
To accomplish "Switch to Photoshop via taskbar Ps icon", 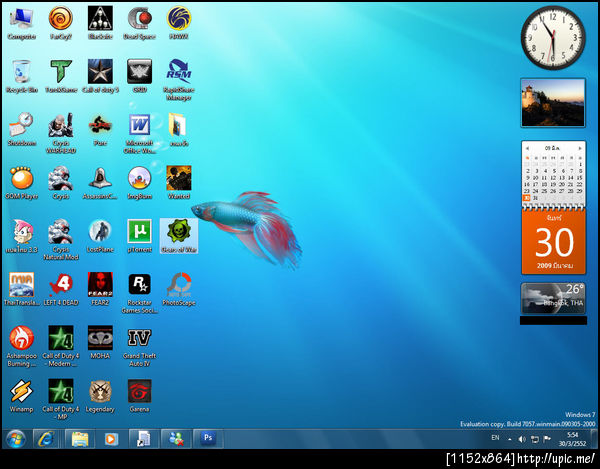I will tap(208, 438).
